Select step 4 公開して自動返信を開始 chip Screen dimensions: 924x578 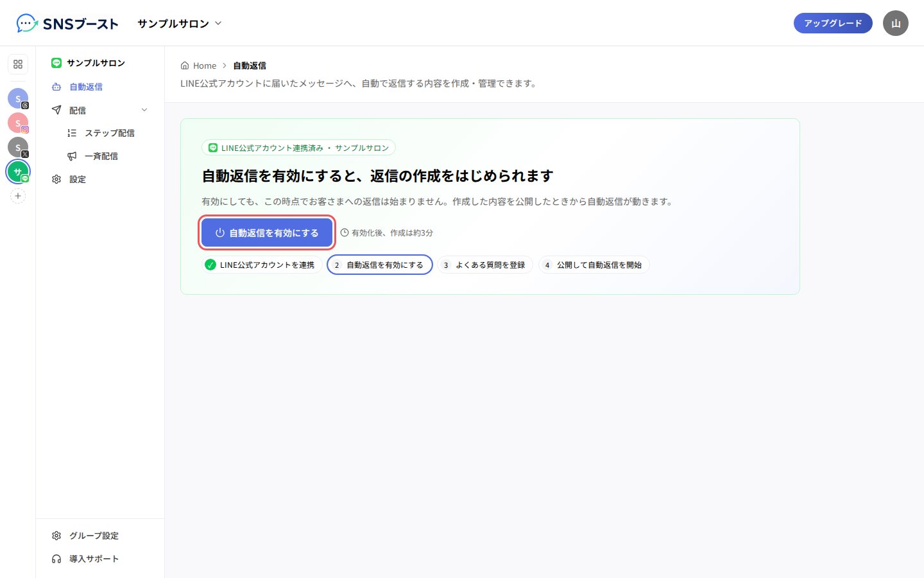pos(594,265)
